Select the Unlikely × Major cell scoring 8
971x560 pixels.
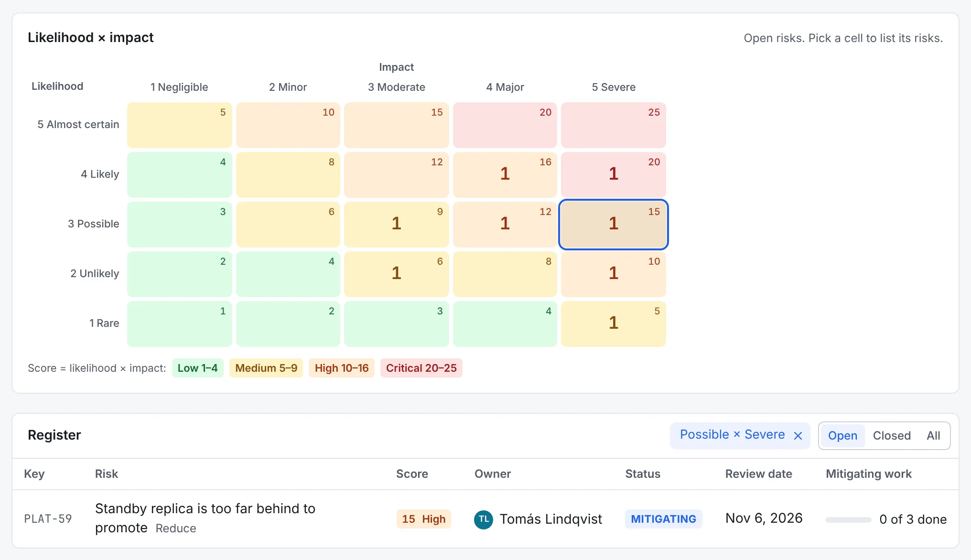coord(505,274)
